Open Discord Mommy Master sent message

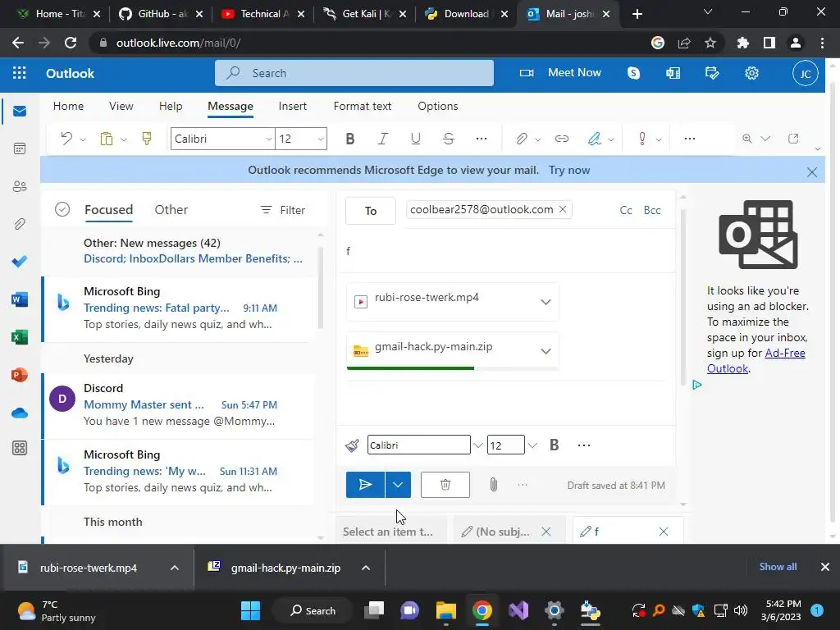[178, 404]
